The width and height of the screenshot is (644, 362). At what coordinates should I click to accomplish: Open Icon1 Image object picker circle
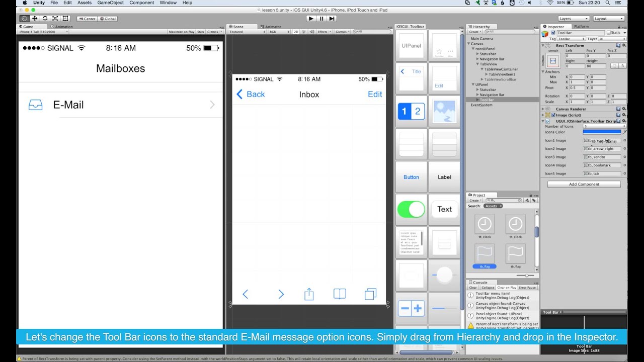click(x=625, y=140)
